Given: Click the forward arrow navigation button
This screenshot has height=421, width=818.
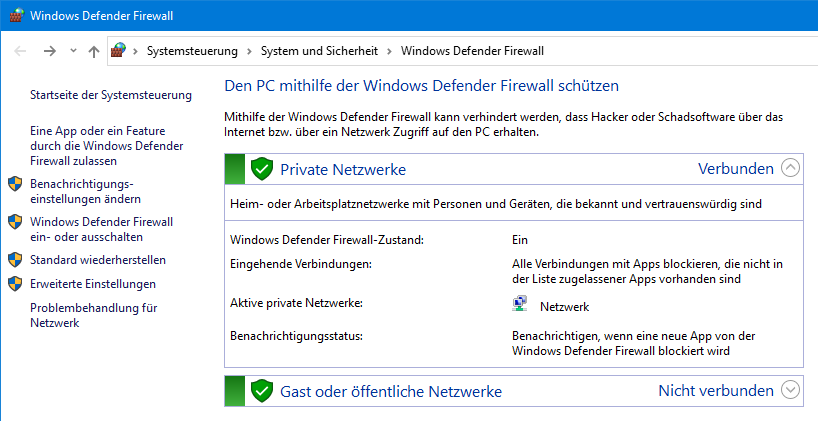Looking at the screenshot, I should point(49,50).
